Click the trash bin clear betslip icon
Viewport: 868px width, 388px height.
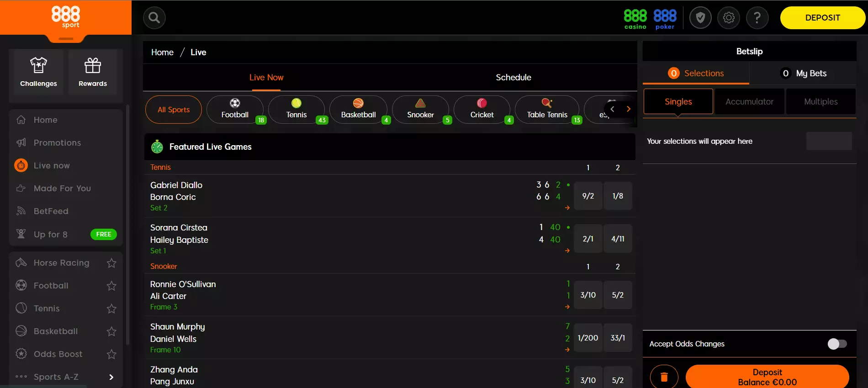(664, 377)
